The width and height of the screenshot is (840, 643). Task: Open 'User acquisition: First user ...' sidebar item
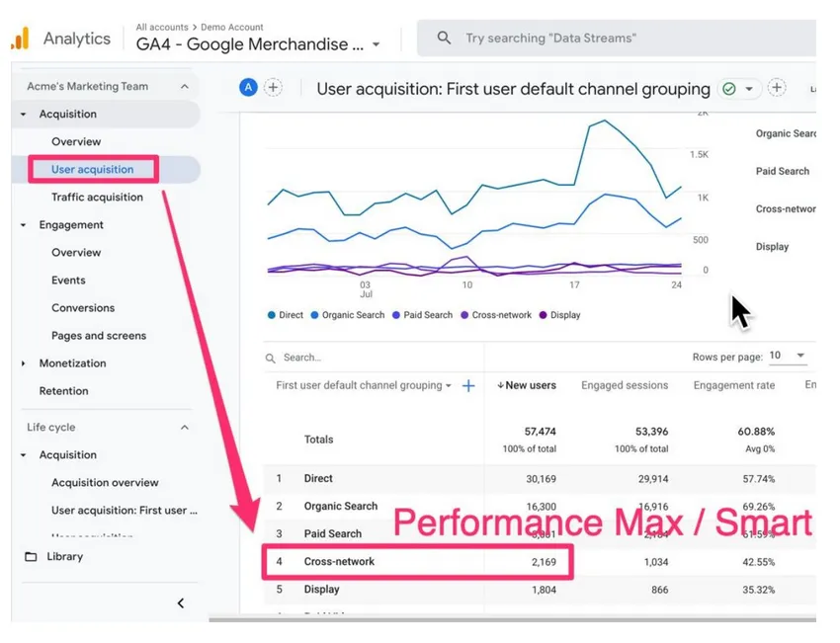click(x=125, y=511)
